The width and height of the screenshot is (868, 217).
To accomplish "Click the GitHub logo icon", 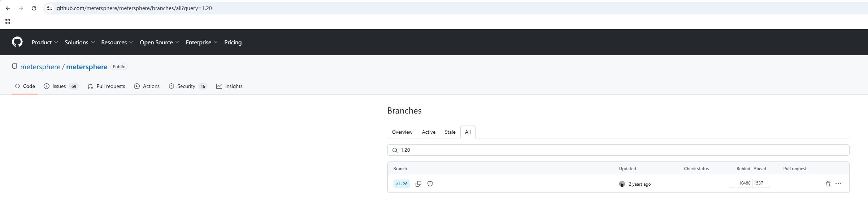I will (x=17, y=42).
